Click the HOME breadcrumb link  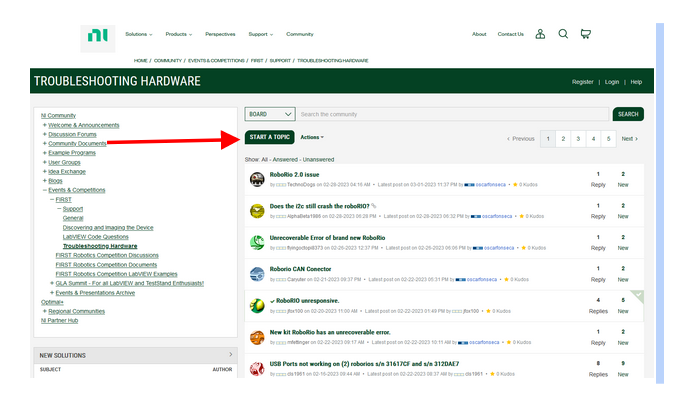click(140, 61)
